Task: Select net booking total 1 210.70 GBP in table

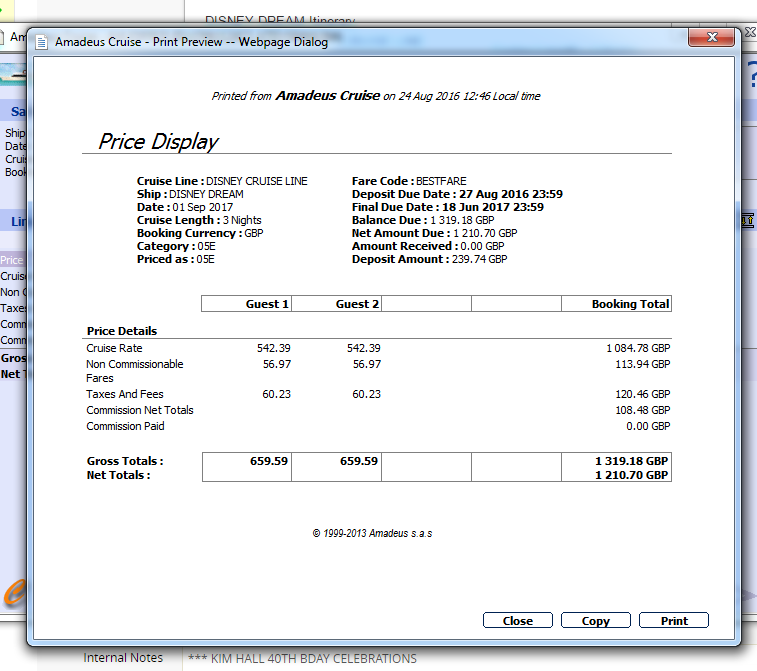Action: click(631, 475)
